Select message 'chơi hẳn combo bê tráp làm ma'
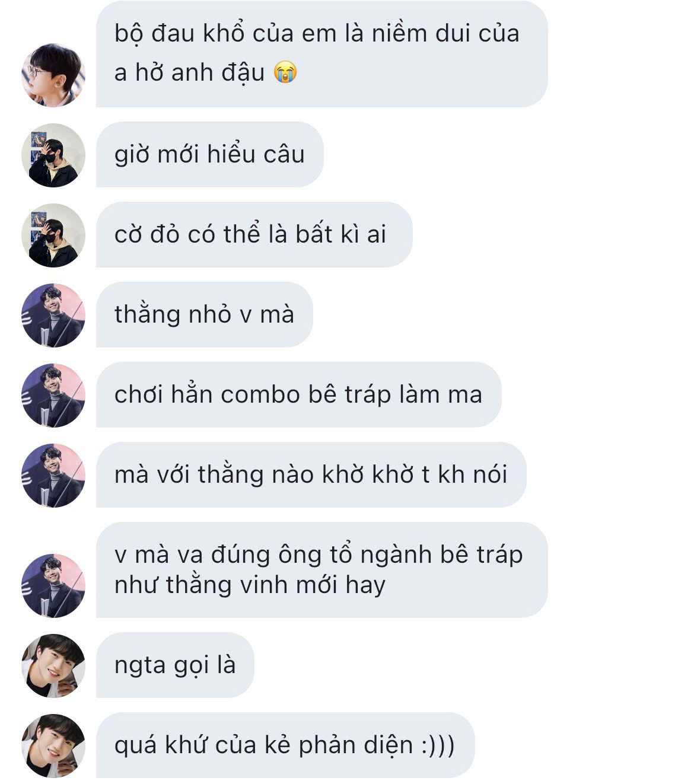Screen dimensions: 694x784 [298, 395]
